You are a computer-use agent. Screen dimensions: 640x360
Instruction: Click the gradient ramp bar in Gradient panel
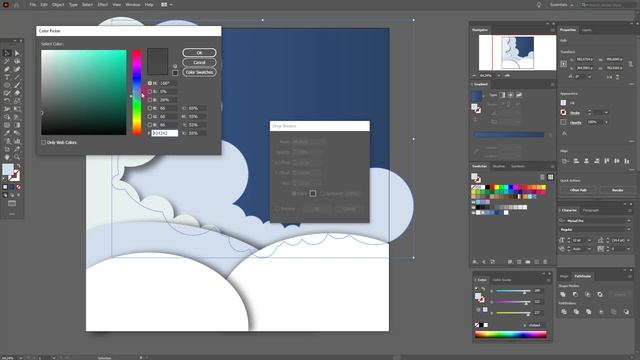tap(509, 134)
